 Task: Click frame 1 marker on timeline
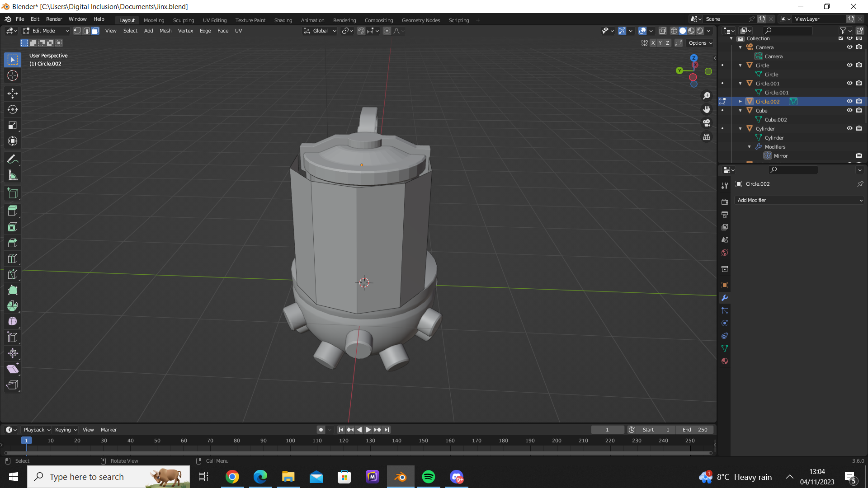coord(26,441)
